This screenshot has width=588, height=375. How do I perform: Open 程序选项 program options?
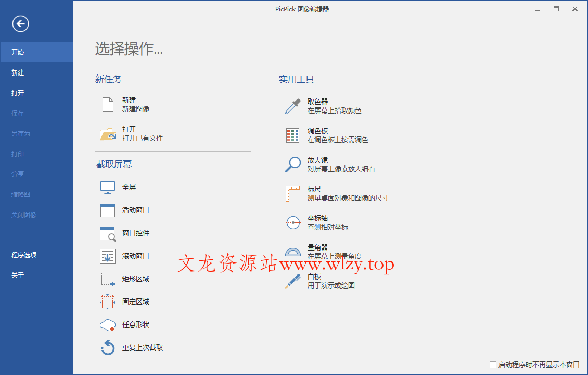point(25,255)
